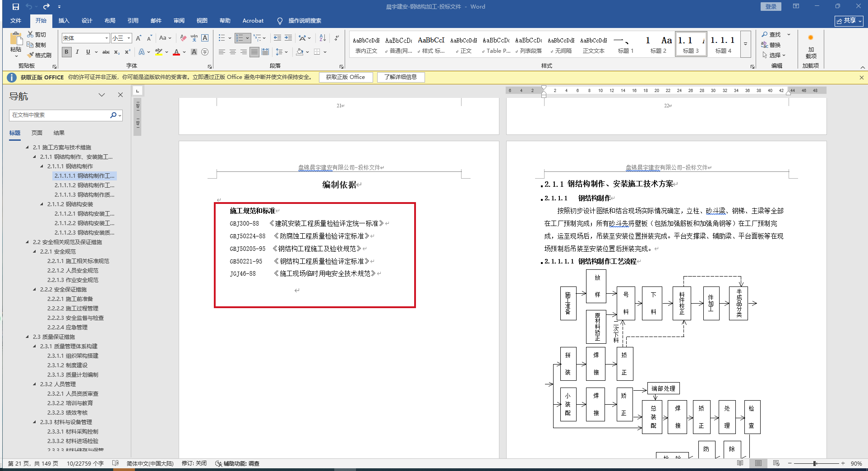
Task: Apply the 标题 4 style
Action: point(723,44)
